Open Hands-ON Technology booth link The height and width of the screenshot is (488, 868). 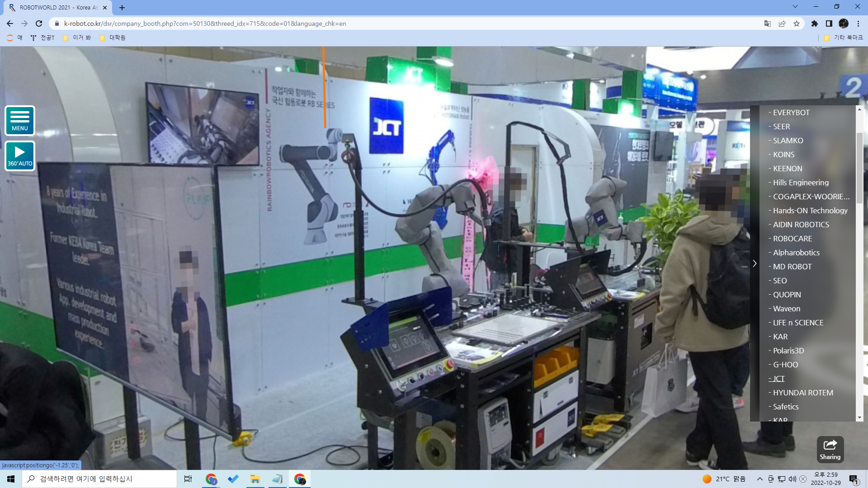click(810, 211)
